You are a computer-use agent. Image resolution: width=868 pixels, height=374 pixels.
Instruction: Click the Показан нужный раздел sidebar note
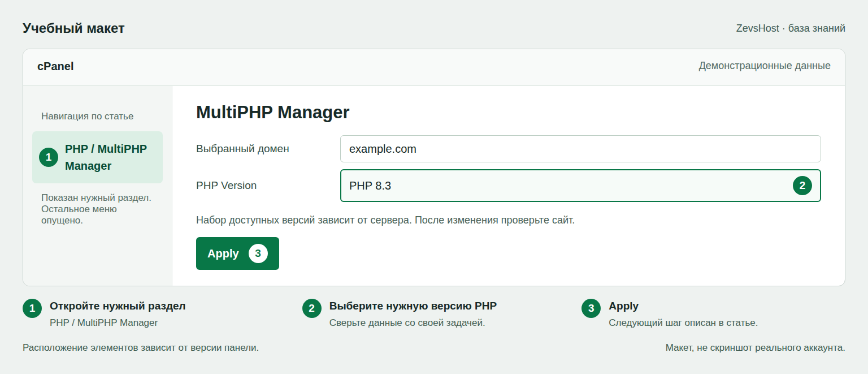[97, 209]
